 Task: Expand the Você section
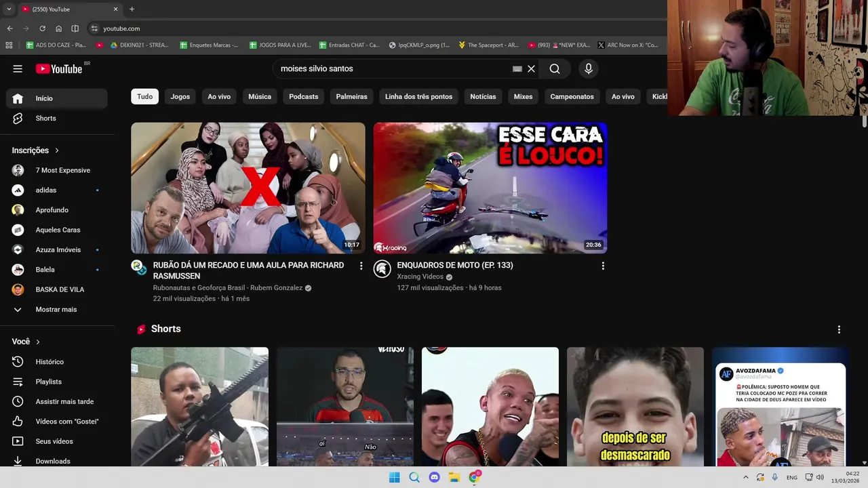pos(26,342)
